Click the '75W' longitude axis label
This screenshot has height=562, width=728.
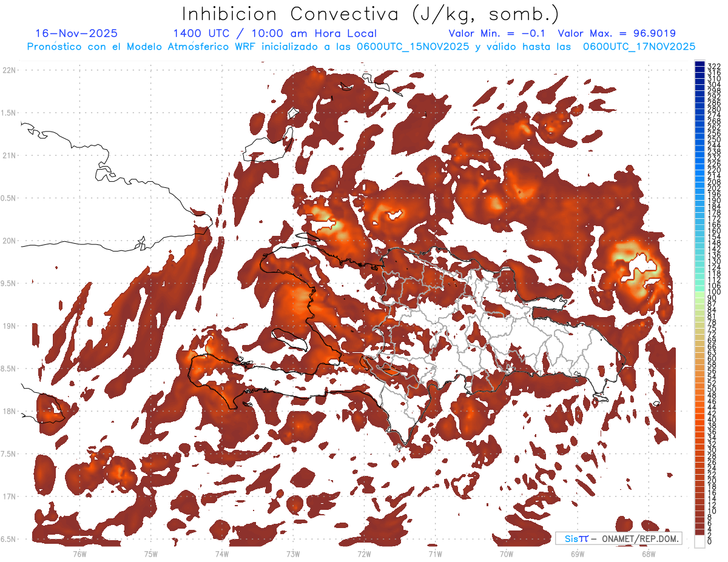[150, 554]
